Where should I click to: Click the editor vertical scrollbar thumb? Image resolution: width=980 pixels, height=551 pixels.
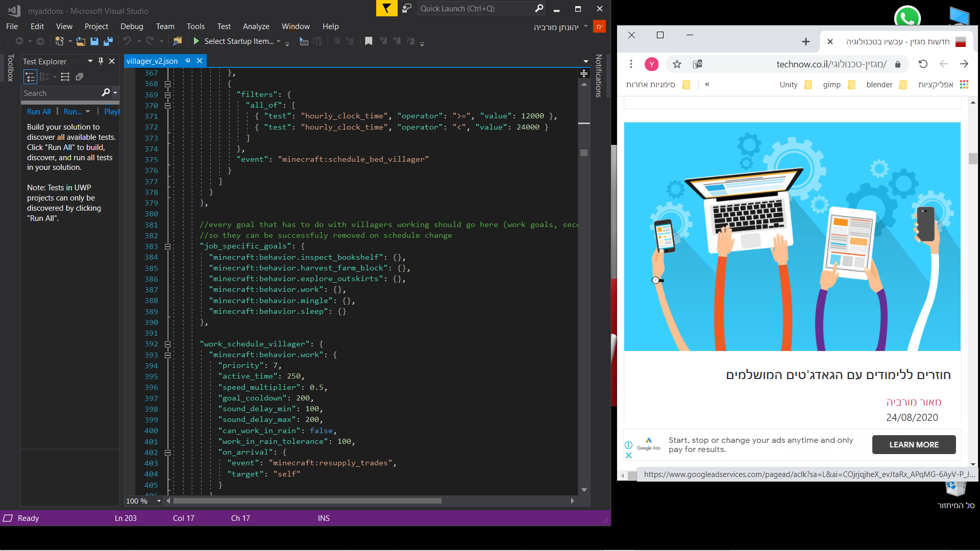click(x=584, y=153)
